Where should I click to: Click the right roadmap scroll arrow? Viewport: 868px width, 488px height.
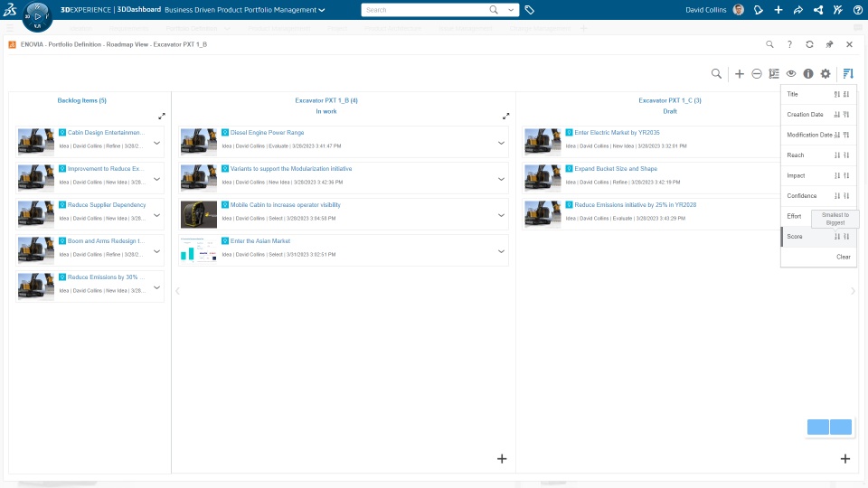click(x=853, y=291)
